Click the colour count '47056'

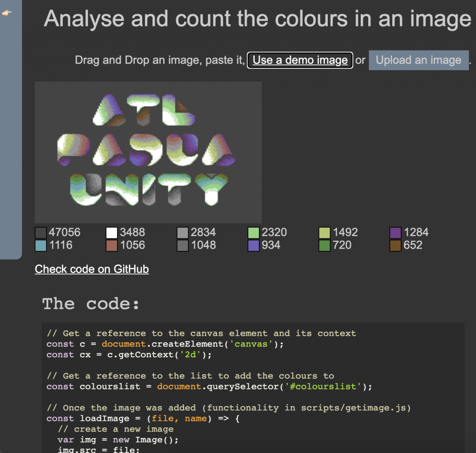click(65, 232)
